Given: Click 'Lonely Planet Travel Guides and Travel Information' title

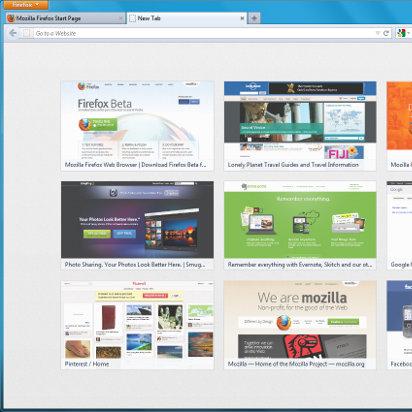Looking at the screenshot, I should [293, 165].
